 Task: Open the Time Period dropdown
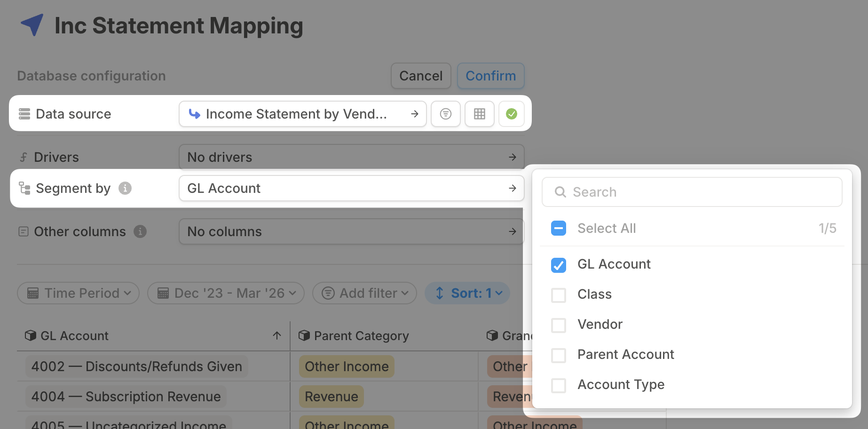point(79,293)
